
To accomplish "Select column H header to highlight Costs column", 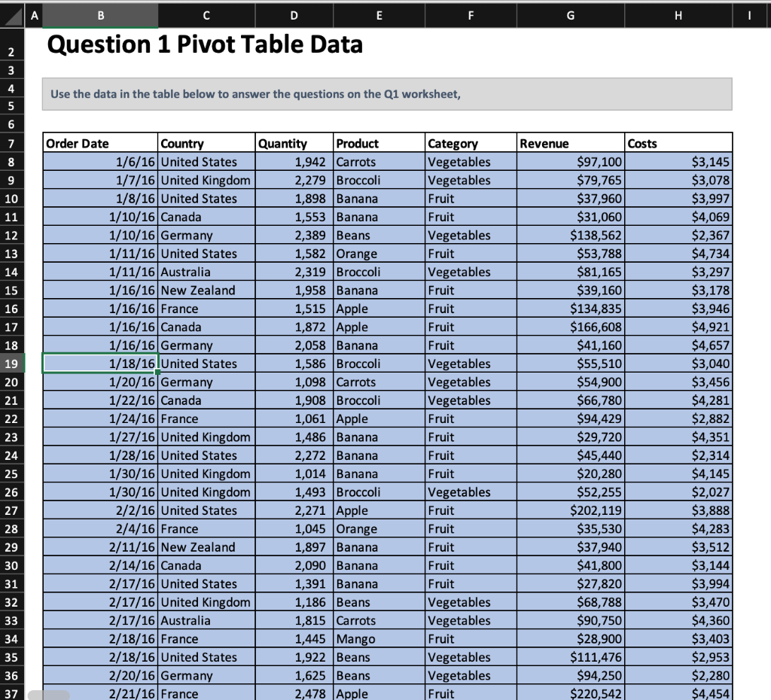I will coord(677,14).
